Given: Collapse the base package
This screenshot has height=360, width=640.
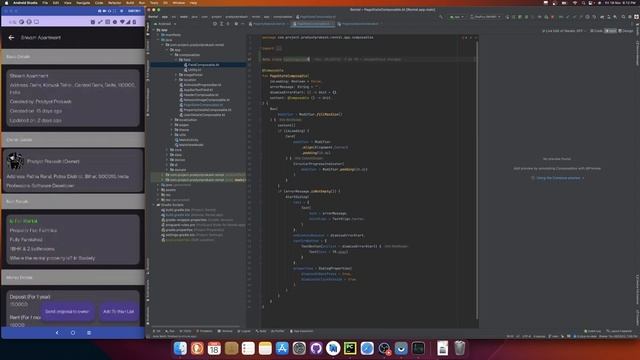Looking at the screenshot, I should click(176, 60).
